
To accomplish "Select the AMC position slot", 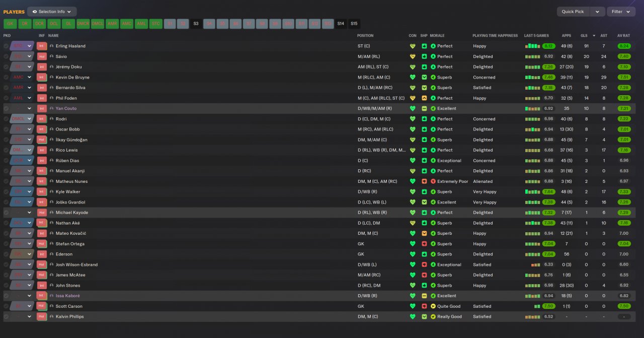I will tap(127, 24).
